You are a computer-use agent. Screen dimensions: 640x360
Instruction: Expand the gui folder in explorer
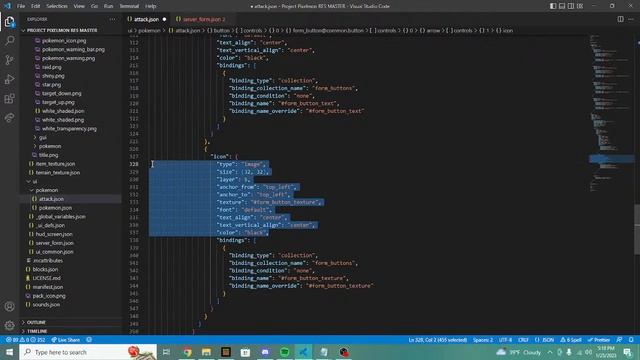(42, 138)
